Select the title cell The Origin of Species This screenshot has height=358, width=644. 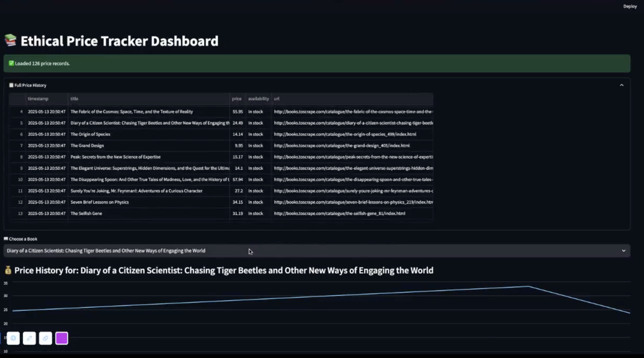point(149,134)
